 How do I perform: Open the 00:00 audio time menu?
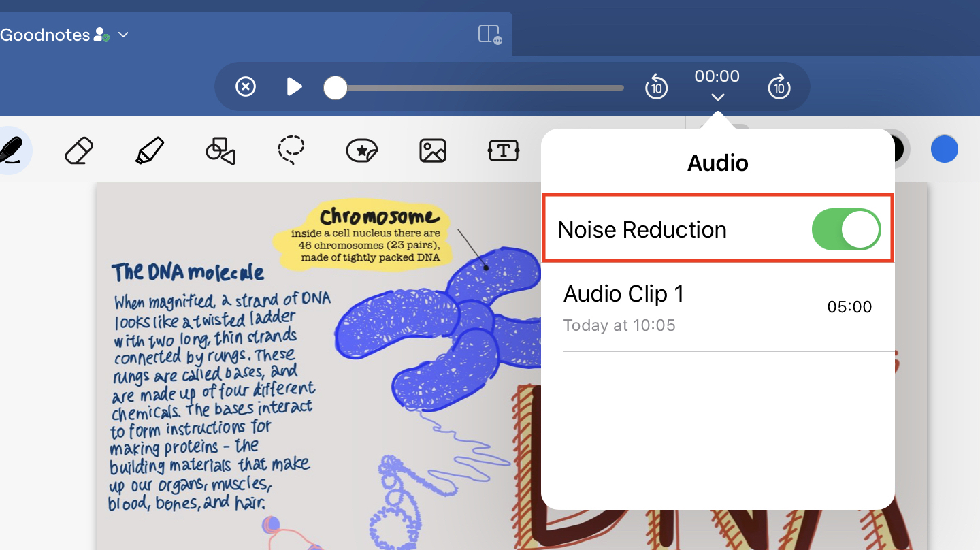point(717,76)
